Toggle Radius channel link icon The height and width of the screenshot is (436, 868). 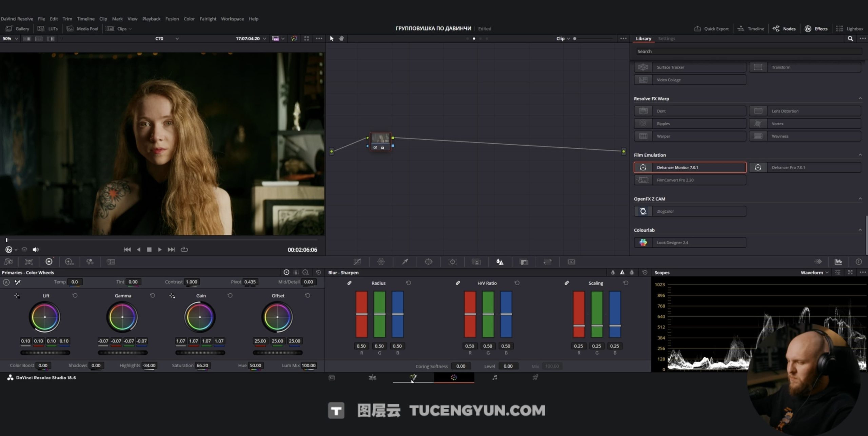coord(349,283)
